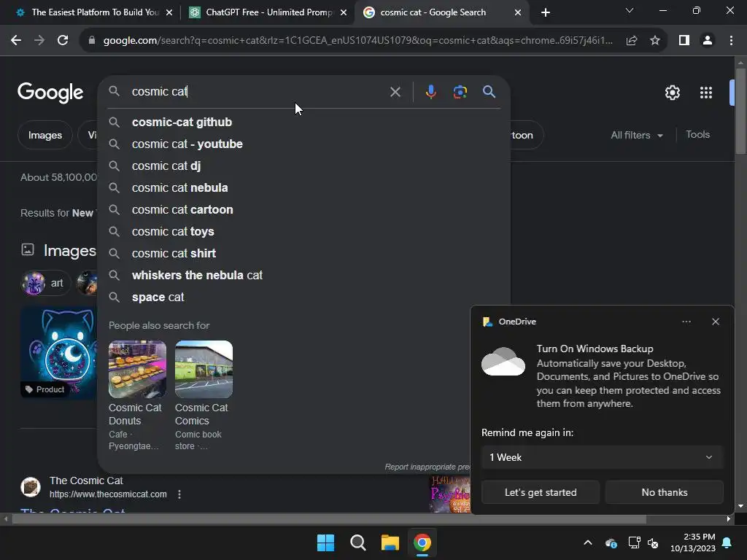This screenshot has width=747, height=560.
Task: Bookmark this page with the star icon
Action: pyautogui.click(x=655, y=41)
